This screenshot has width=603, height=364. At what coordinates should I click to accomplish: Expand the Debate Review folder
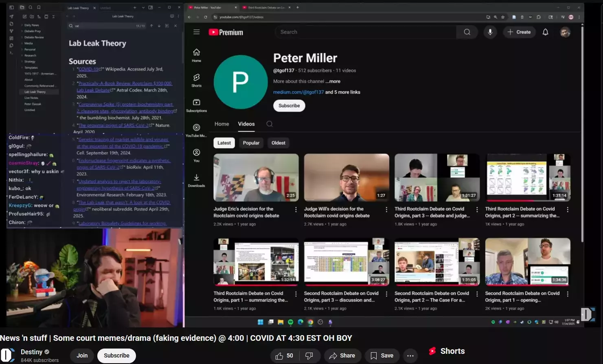pyautogui.click(x=34, y=37)
